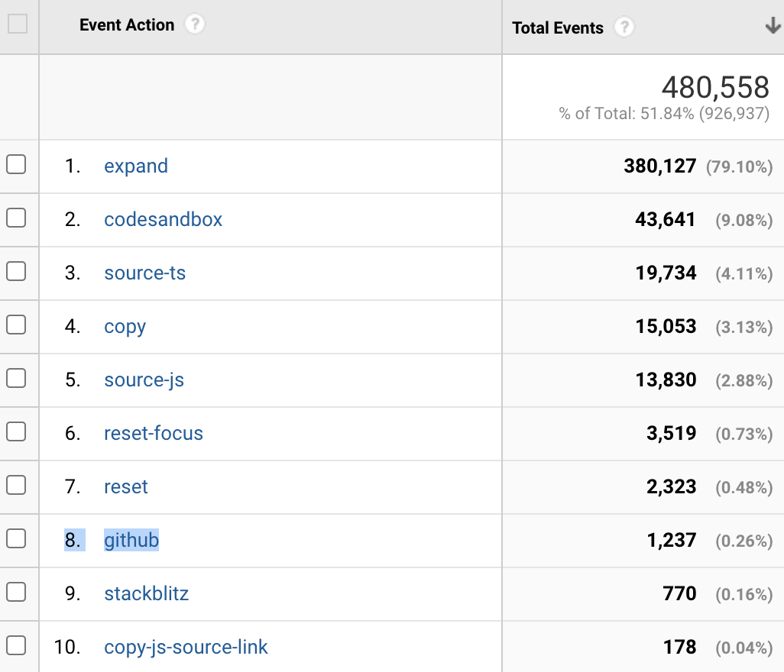Check the box for the copy row
This screenshot has width=784, height=672.
(x=16, y=325)
